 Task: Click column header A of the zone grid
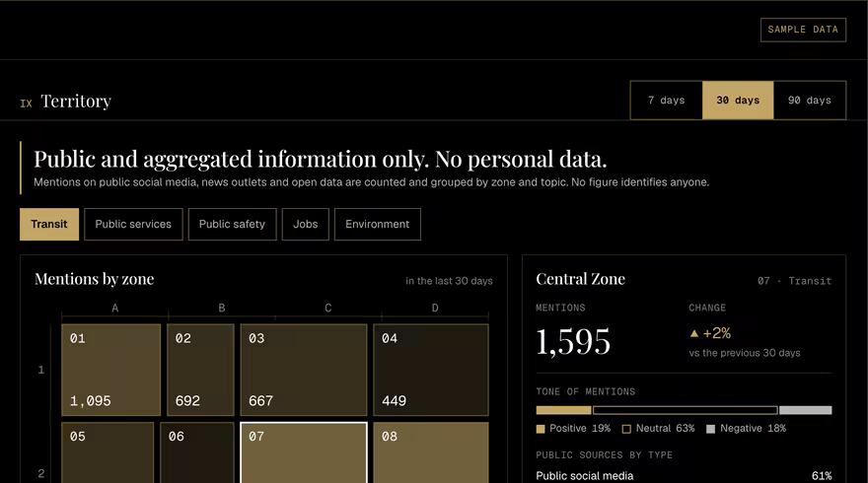click(115, 309)
